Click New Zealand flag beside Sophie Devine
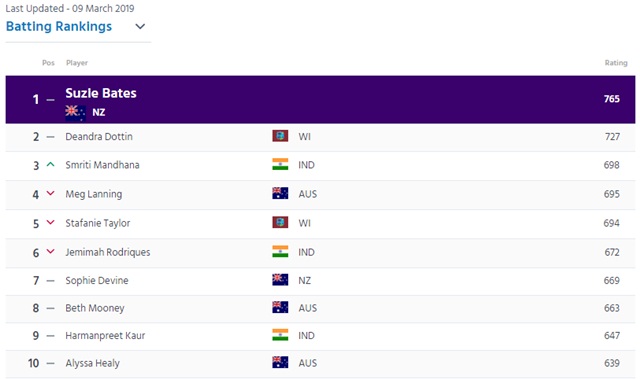Screen dimensions: 640x379 [280, 280]
